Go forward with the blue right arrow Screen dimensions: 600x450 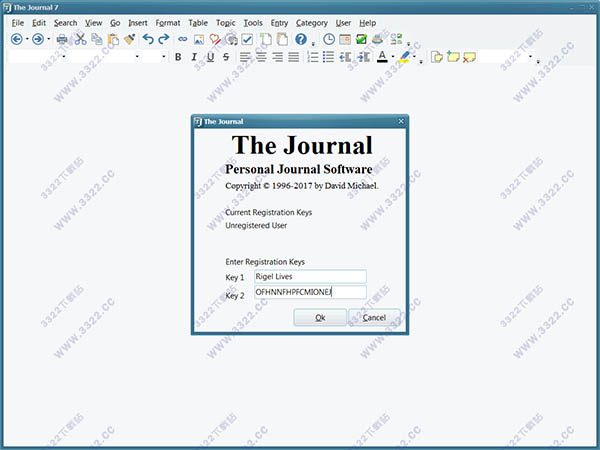(38, 39)
